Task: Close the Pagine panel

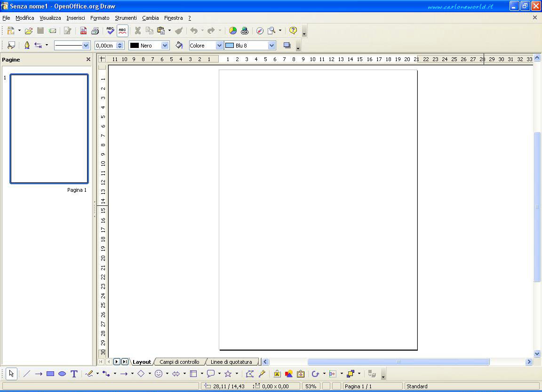Action: click(88, 59)
